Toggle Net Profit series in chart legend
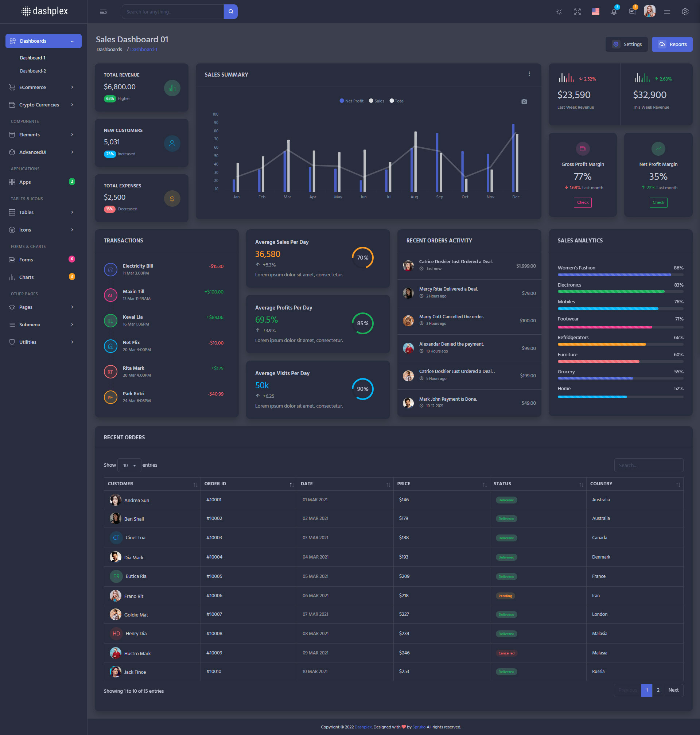 click(351, 101)
